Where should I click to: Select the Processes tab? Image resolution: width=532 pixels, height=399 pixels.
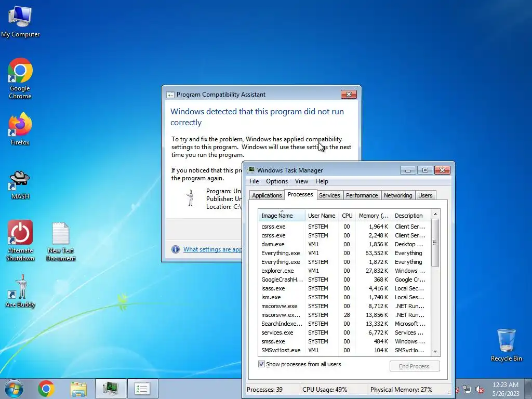click(x=300, y=194)
